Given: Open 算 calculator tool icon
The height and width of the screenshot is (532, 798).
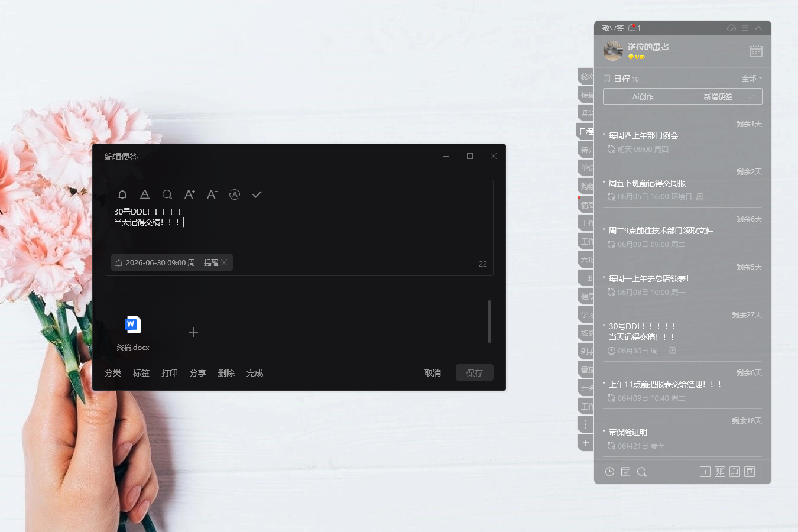Looking at the screenshot, I should click(x=750, y=472).
